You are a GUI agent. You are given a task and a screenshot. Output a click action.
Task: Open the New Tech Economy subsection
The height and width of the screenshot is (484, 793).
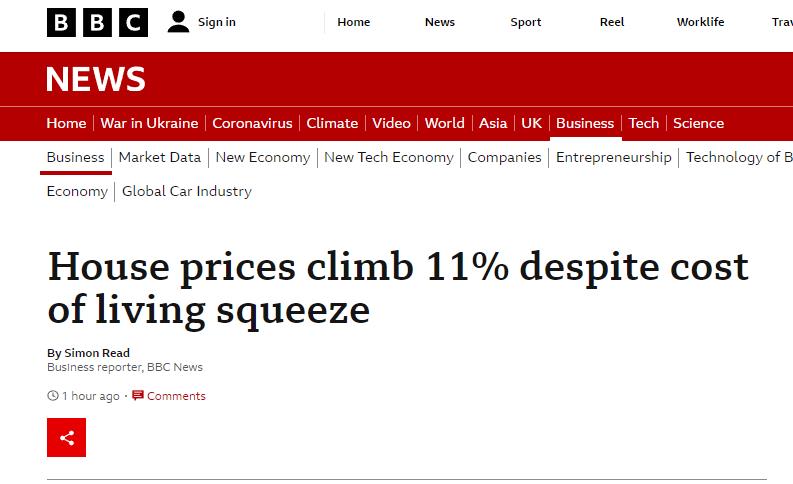tap(389, 157)
